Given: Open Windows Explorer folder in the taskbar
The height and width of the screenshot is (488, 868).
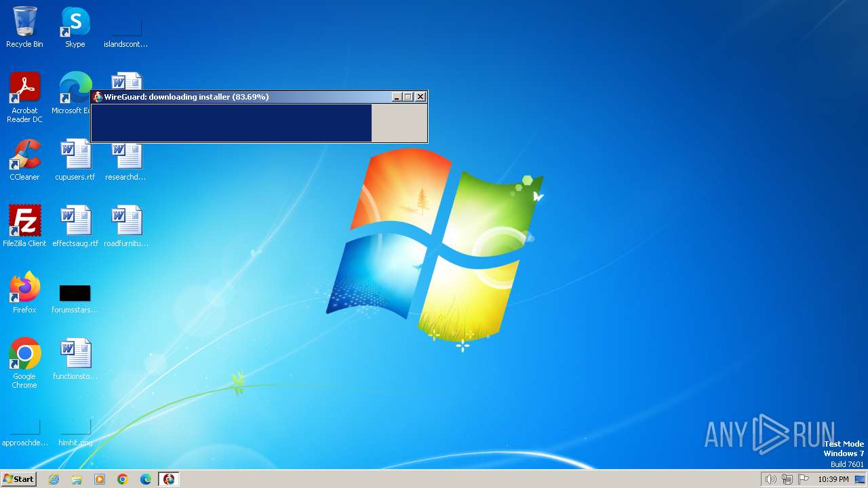Looking at the screenshot, I should tap(77, 479).
